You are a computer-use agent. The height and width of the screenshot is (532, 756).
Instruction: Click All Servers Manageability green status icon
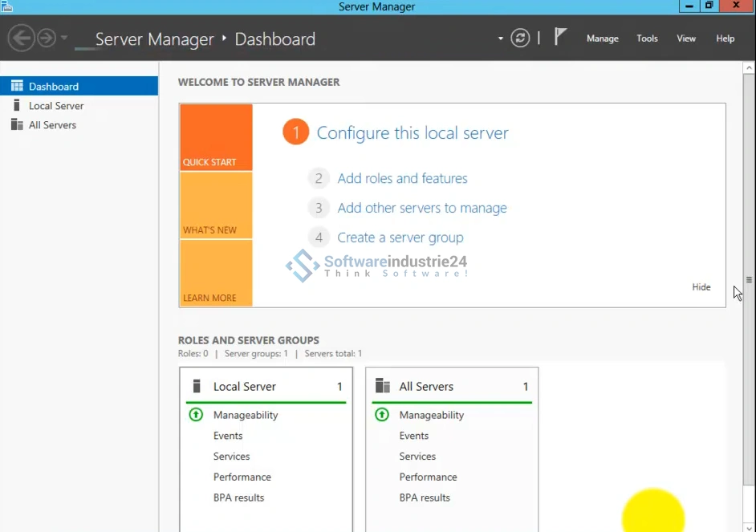[382, 415]
